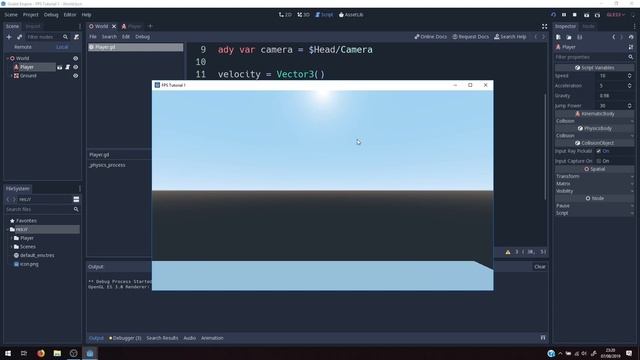Expand the Scenes folder in FileSystem
This screenshot has height=360, width=640.
tap(11, 247)
